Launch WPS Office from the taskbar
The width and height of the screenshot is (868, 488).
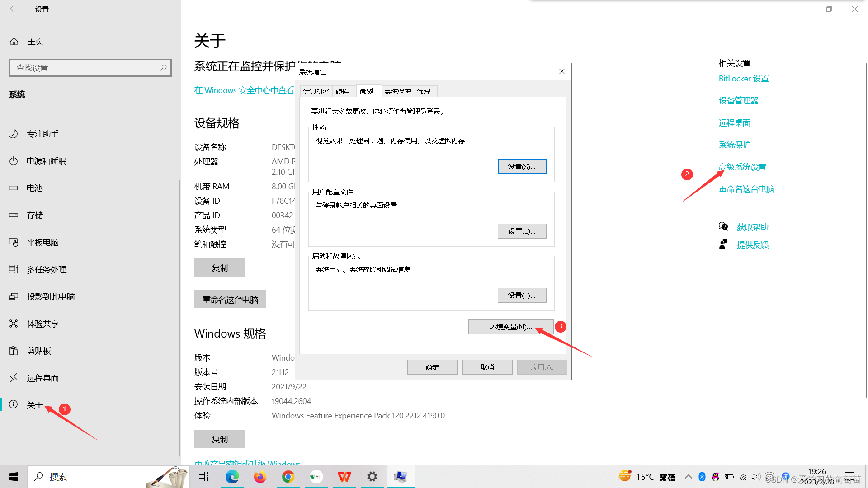click(344, 476)
